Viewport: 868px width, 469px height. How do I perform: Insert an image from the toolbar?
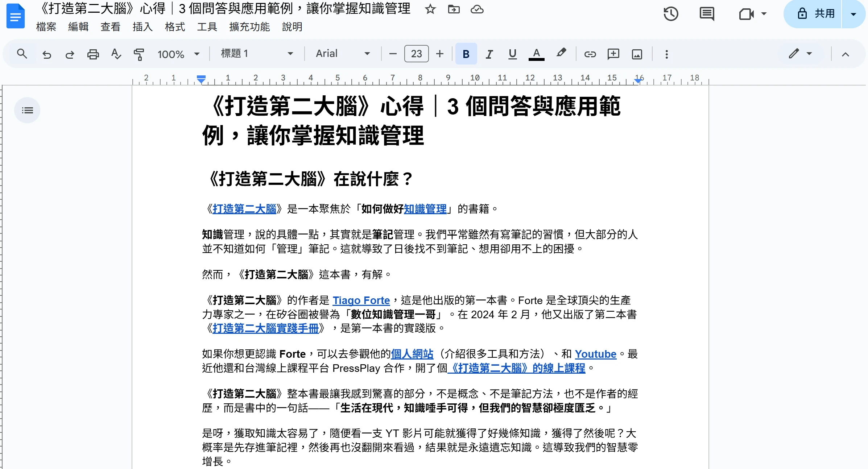click(637, 54)
